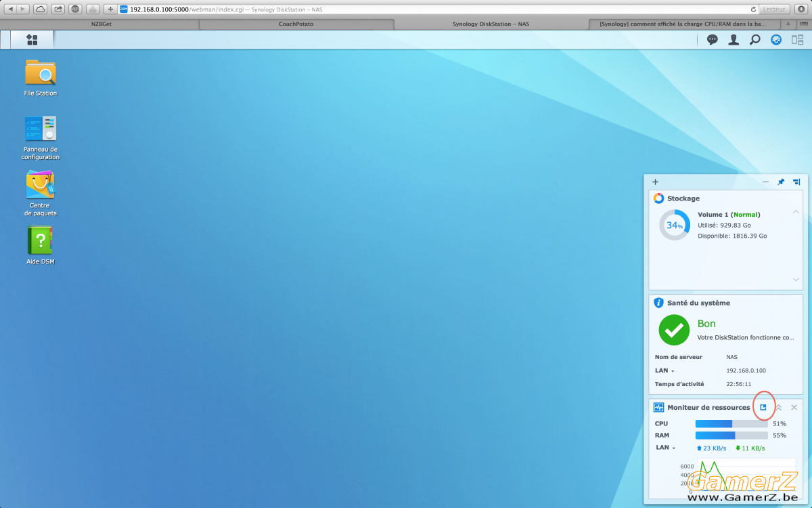The width and height of the screenshot is (812, 508).
Task: Click the Stockage donut icon
Action: click(658, 198)
